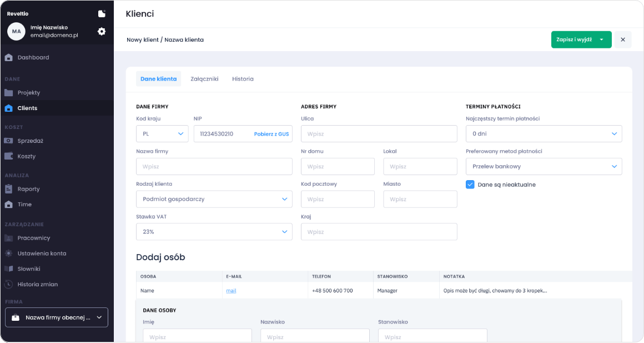Click the Historia zmian clock icon
The width and height of the screenshot is (644, 343).
click(x=9, y=285)
